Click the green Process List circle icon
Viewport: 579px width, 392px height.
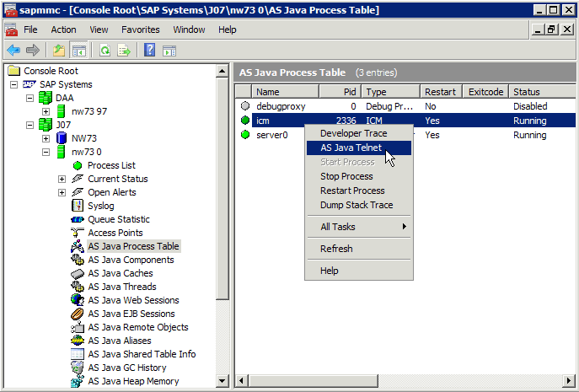78,165
